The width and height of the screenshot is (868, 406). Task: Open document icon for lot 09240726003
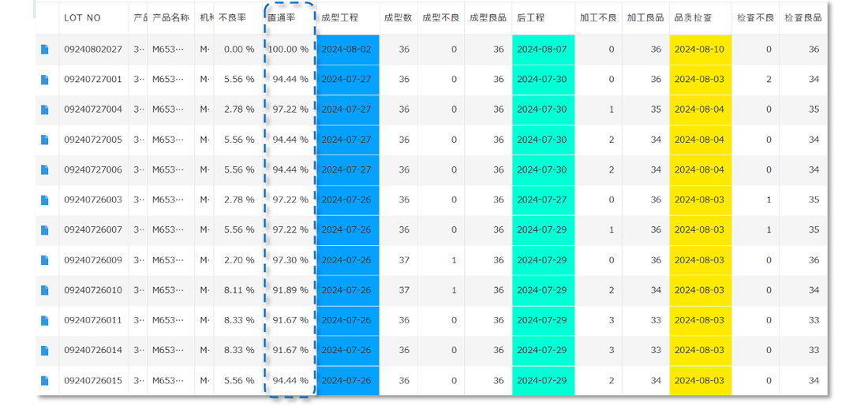45,199
